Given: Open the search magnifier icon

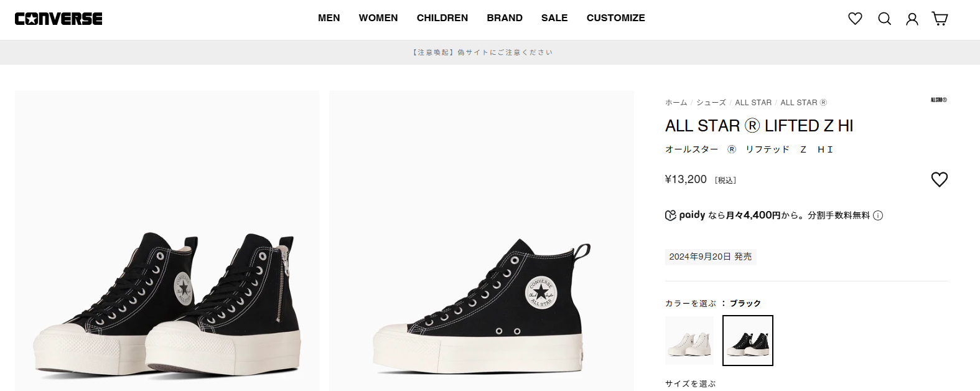Looking at the screenshot, I should point(884,19).
